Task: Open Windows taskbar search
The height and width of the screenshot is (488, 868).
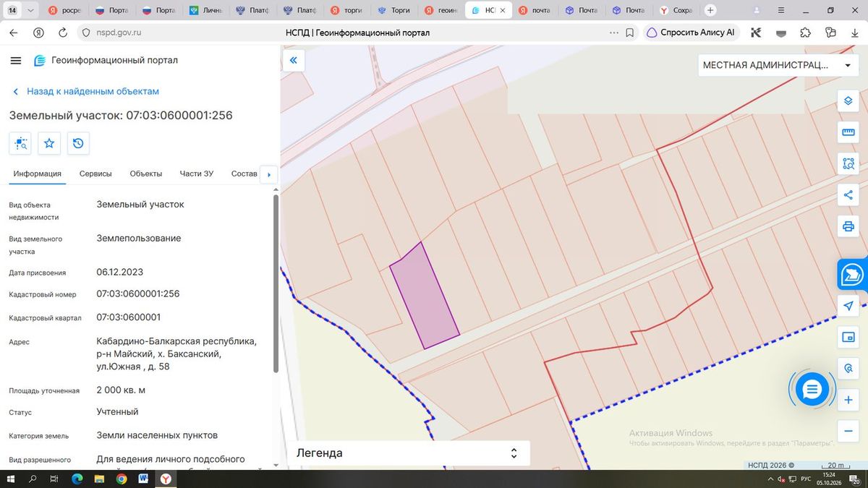Action: point(32,479)
